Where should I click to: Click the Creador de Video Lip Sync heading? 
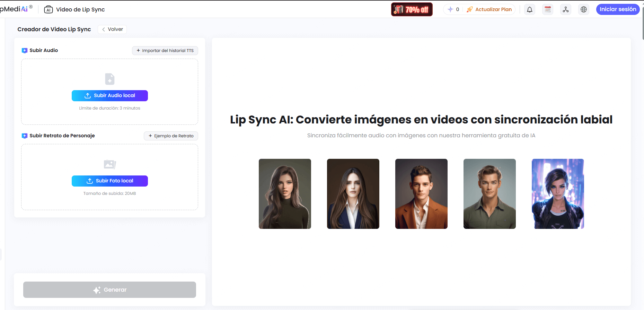click(x=54, y=29)
